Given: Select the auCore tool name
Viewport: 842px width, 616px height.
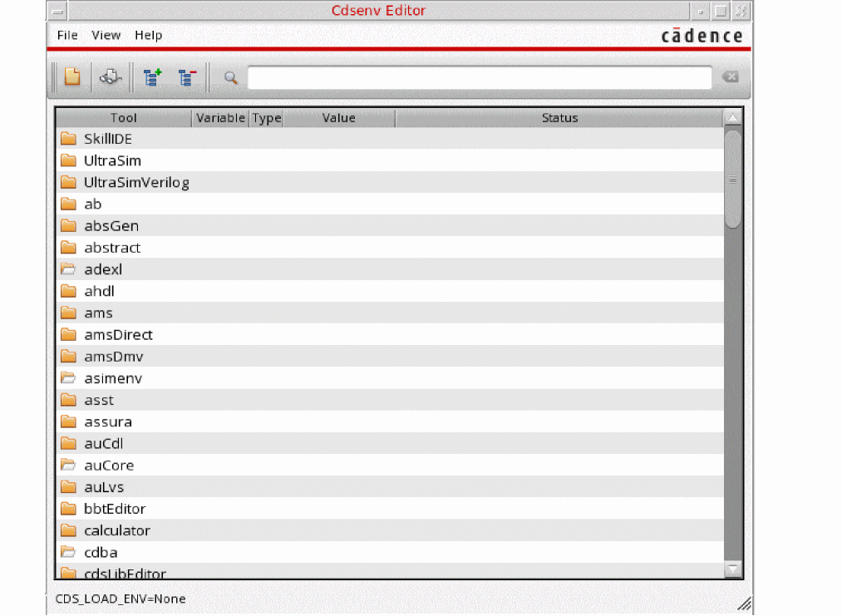Looking at the screenshot, I should tap(109, 465).
